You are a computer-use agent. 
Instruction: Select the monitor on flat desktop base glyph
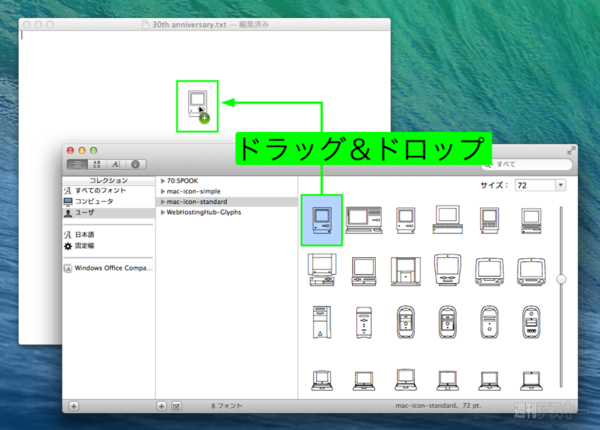tap(448, 220)
